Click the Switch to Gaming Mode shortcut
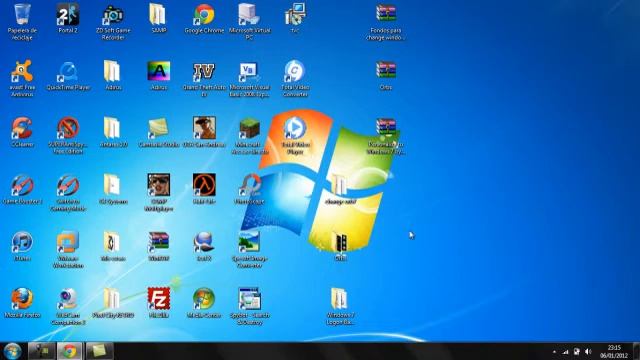Viewport: 640px width, 360px height. 68,185
